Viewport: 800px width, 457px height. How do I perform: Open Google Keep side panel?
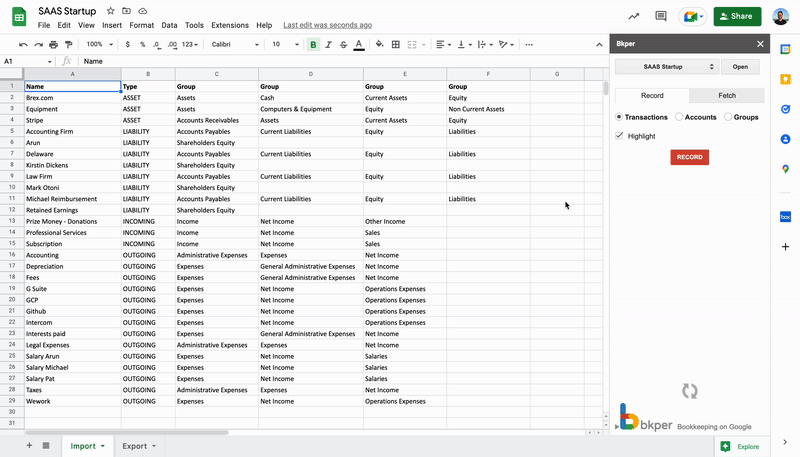click(x=785, y=79)
